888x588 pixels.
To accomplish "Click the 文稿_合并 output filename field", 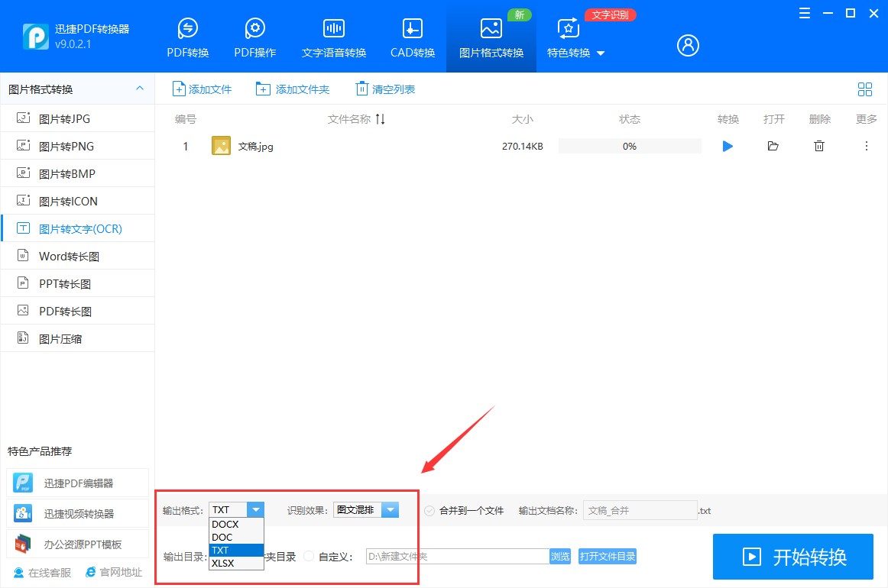I will pyautogui.click(x=640, y=509).
